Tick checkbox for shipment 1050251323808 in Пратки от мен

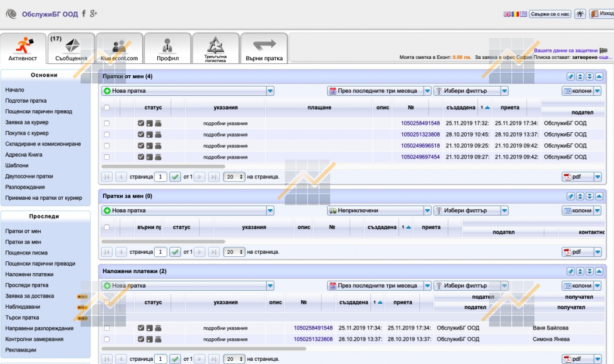click(x=107, y=135)
